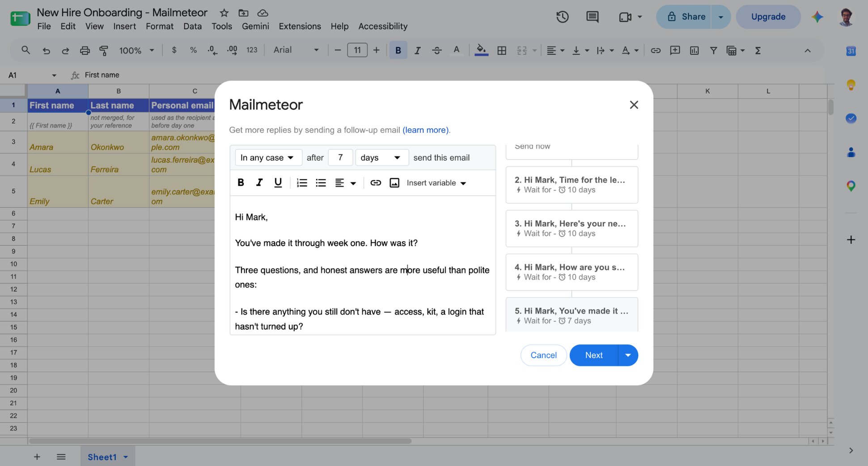The height and width of the screenshot is (466, 868).
Task: Select follow-up 4 'How are you s...' card
Action: (572, 272)
